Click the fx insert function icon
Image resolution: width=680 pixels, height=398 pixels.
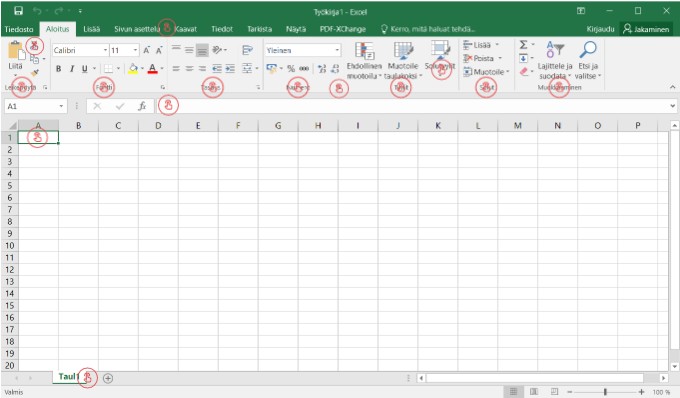142,106
